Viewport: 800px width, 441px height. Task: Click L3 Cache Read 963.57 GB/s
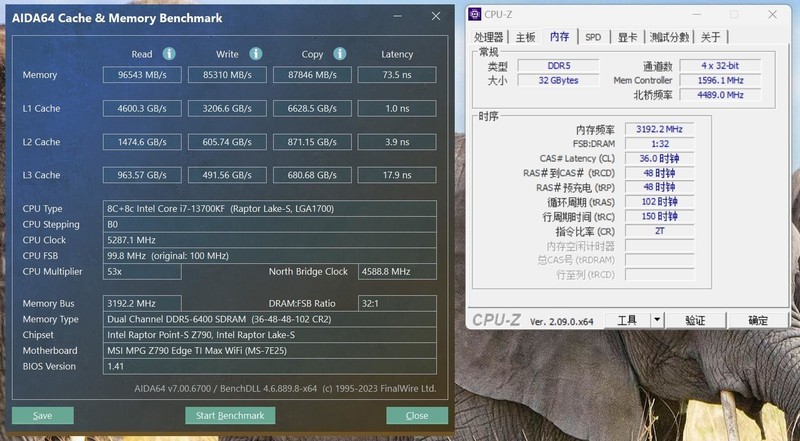[x=142, y=175]
